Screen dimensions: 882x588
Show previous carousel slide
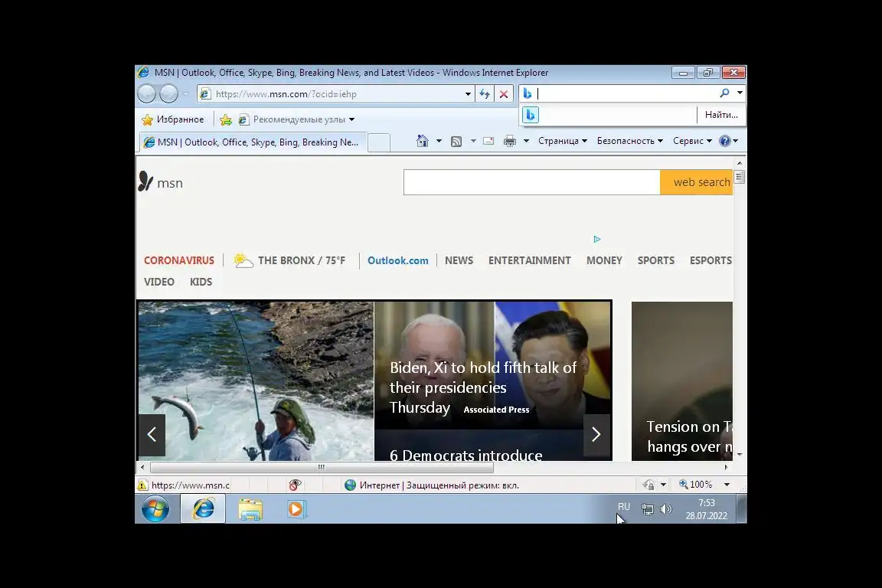[x=152, y=434]
